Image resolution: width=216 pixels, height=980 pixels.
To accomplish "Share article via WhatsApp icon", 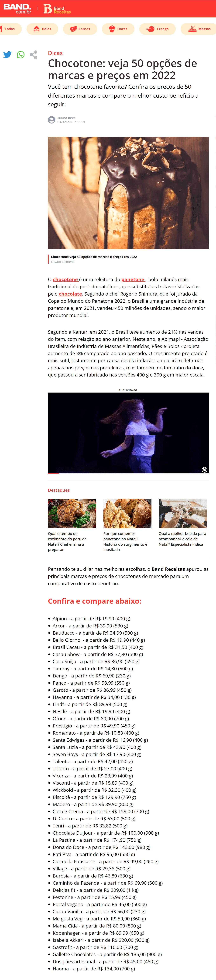I will tap(21, 55).
